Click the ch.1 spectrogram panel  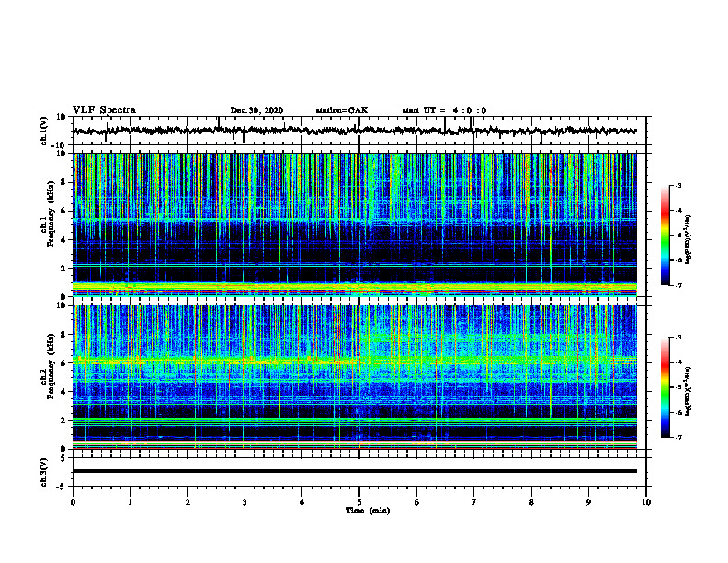coord(354,224)
